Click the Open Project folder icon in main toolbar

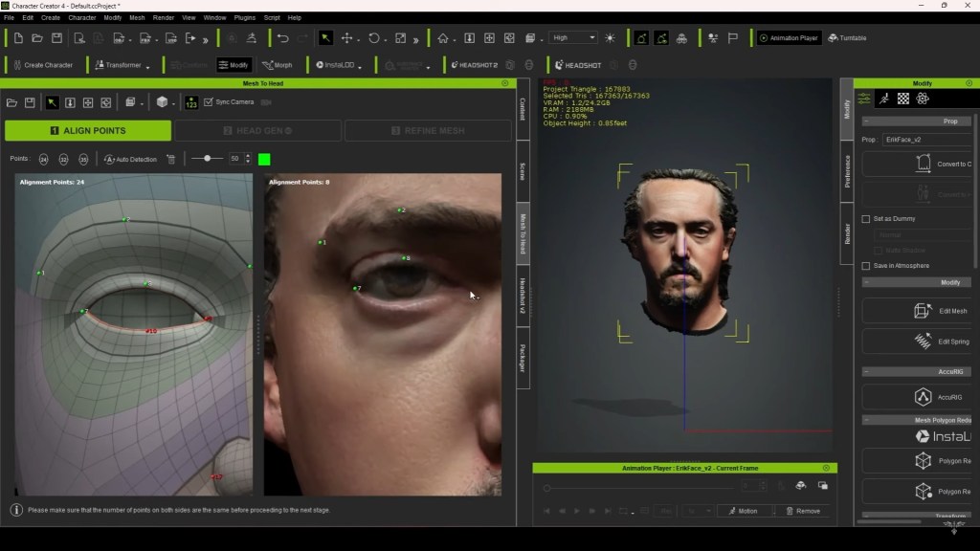(37, 38)
